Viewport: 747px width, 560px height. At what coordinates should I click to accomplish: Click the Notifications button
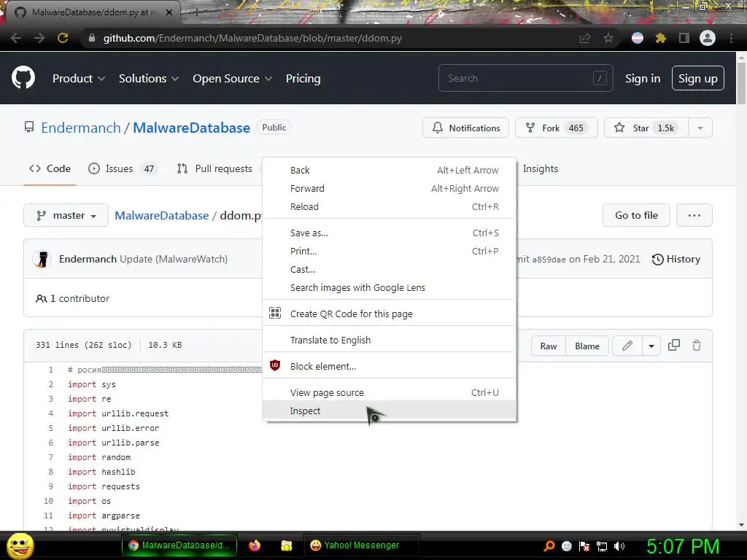[x=465, y=128]
